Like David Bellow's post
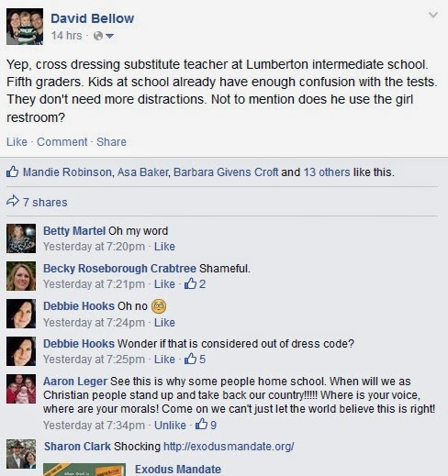Viewport: 448px width, 476px height. pos(17,142)
